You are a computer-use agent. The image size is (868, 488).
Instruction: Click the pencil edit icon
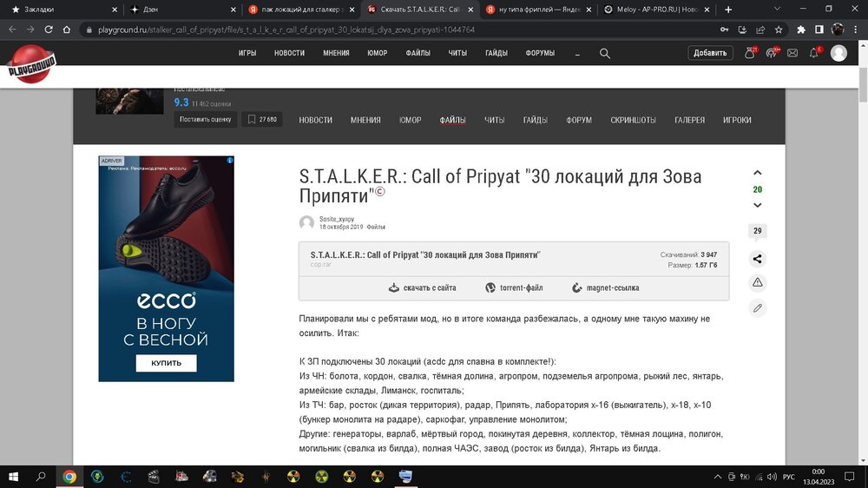758,307
